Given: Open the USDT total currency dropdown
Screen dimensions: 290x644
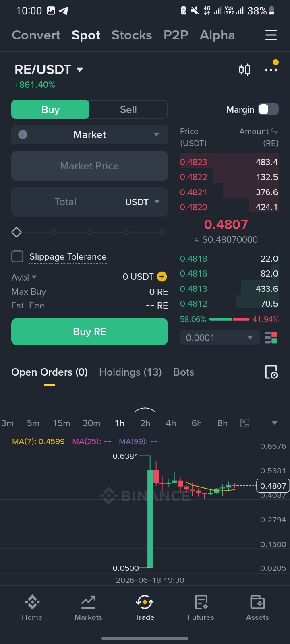Looking at the screenshot, I should click(x=143, y=202).
